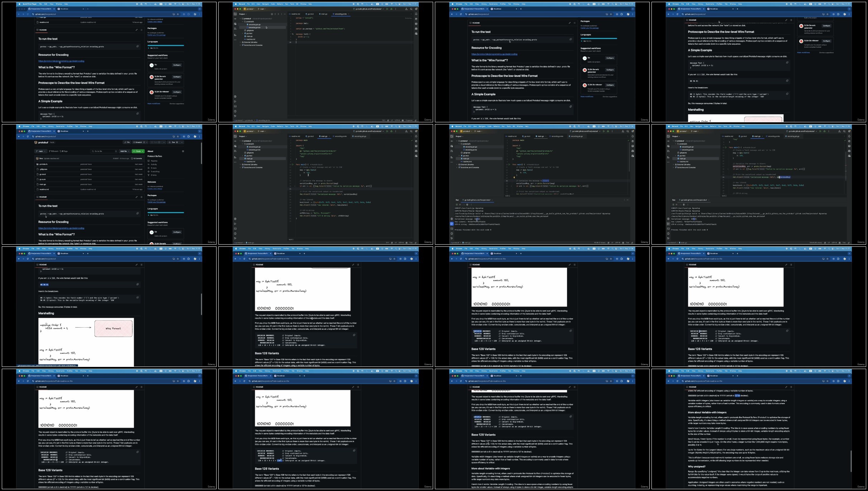Open protobufs folder in GitHub file list

click(x=44, y=164)
